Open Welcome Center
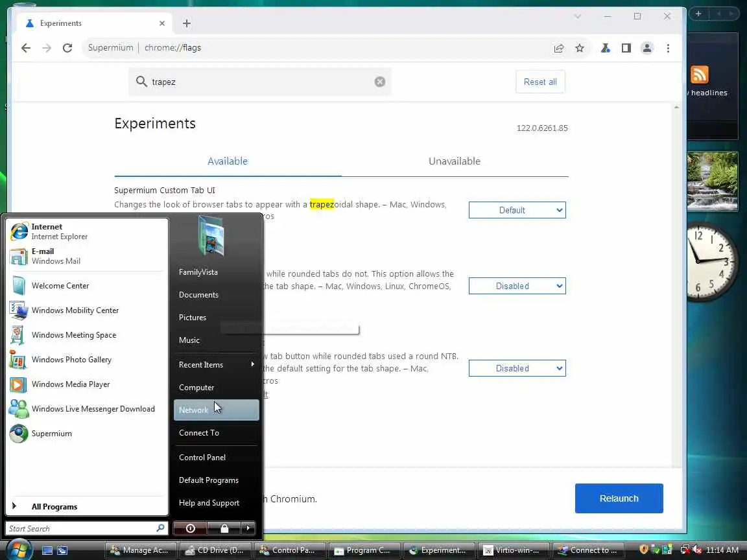Screen dimensions: 747x560 (87, 286)
